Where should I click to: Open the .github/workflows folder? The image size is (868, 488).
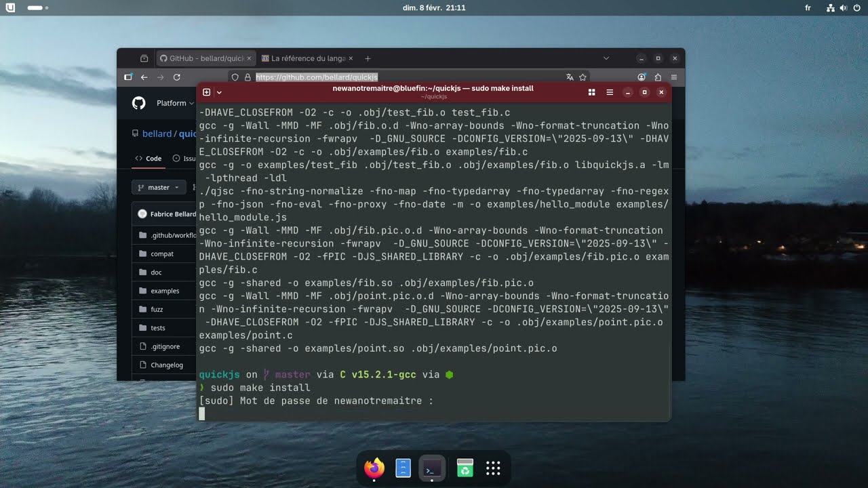[174, 235]
